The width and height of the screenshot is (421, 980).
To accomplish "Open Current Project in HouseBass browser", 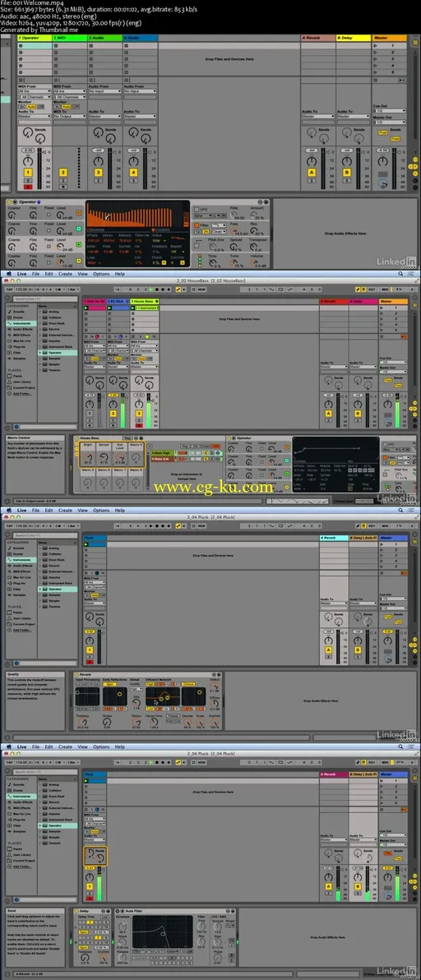I will 22,388.
